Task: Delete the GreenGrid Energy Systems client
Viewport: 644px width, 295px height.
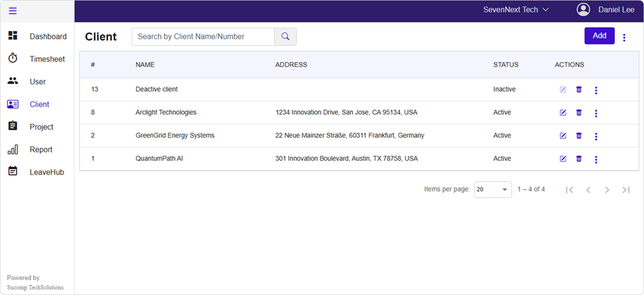Action: pos(579,136)
